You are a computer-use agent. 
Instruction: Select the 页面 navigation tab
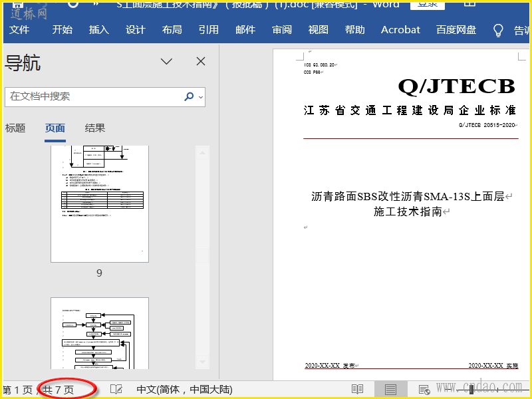[x=55, y=128]
